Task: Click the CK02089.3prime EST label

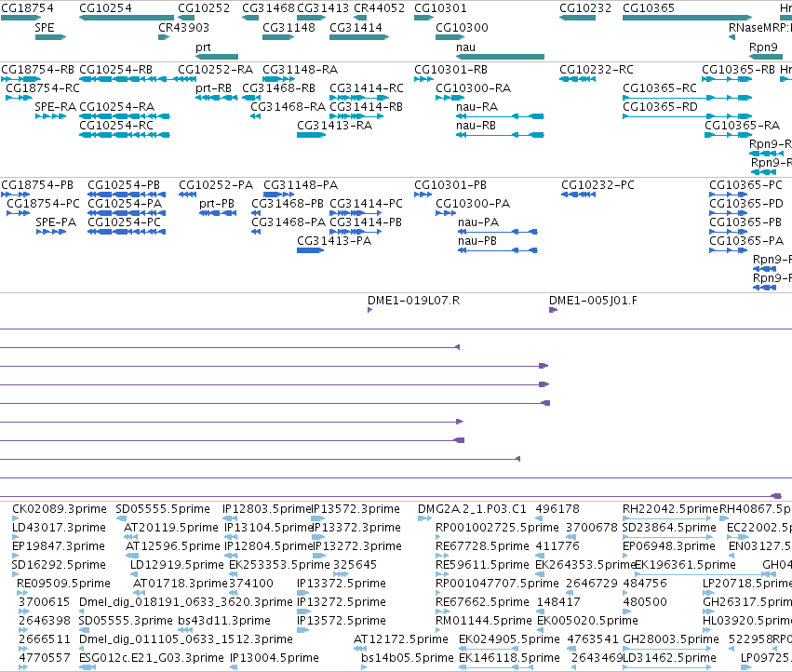Action: point(60,509)
